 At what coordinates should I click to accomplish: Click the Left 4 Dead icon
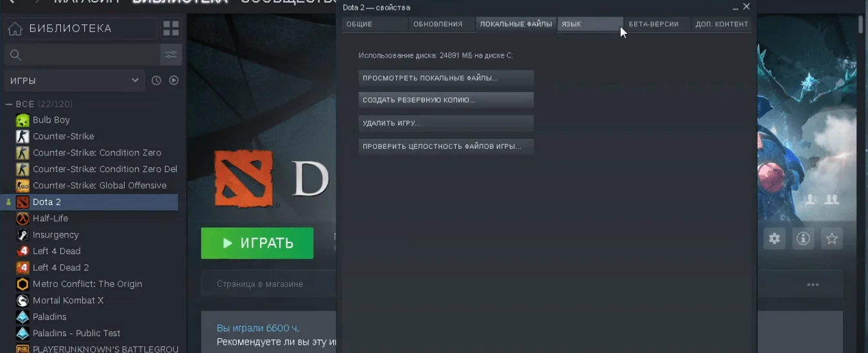point(22,251)
